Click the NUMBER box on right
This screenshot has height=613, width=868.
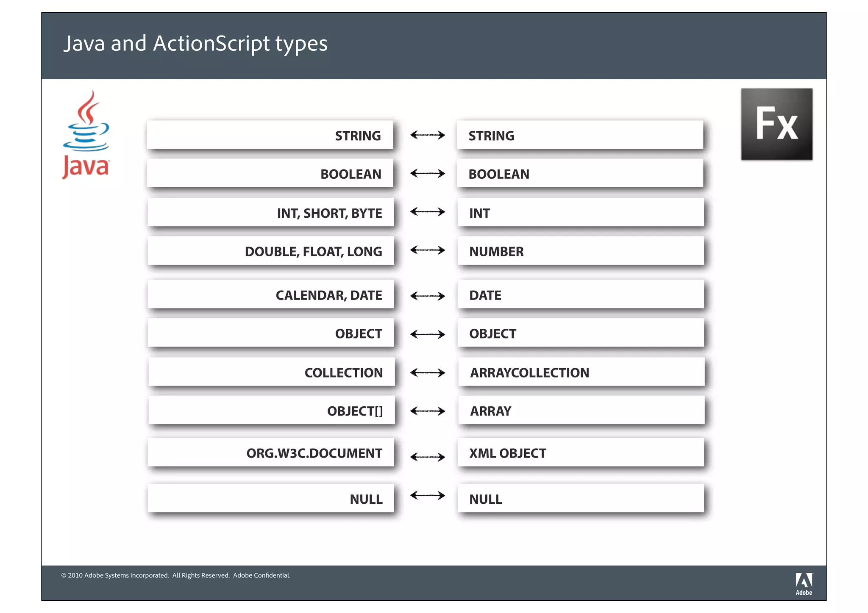[581, 251]
